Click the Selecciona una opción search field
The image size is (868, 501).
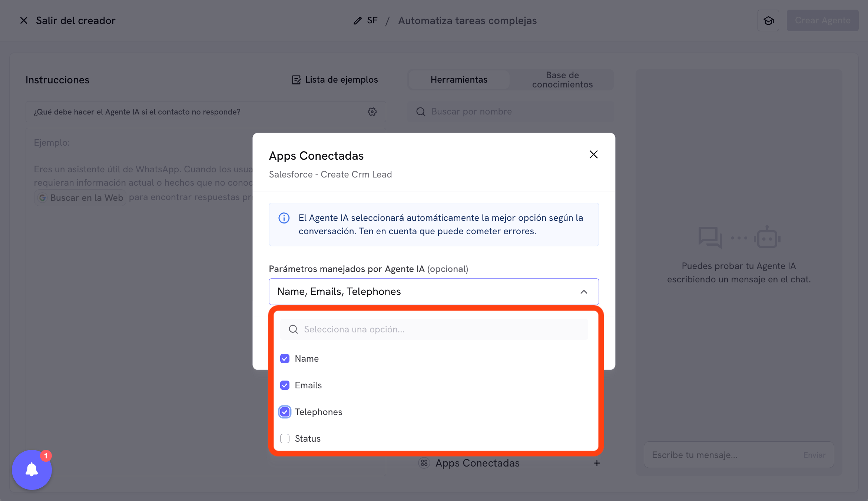coord(434,329)
